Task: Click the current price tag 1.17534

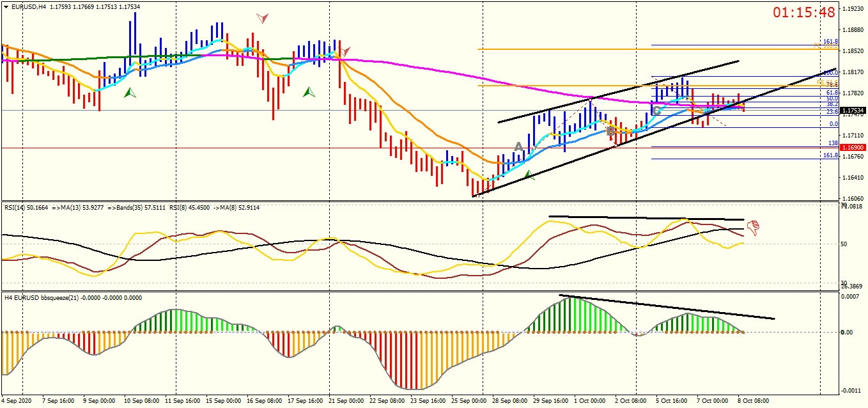Action: click(x=854, y=111)
